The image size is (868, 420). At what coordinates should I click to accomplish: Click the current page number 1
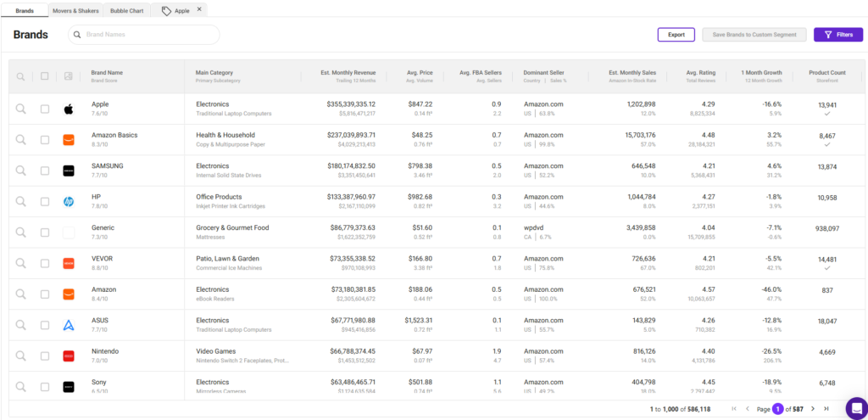tap(778, 409)
